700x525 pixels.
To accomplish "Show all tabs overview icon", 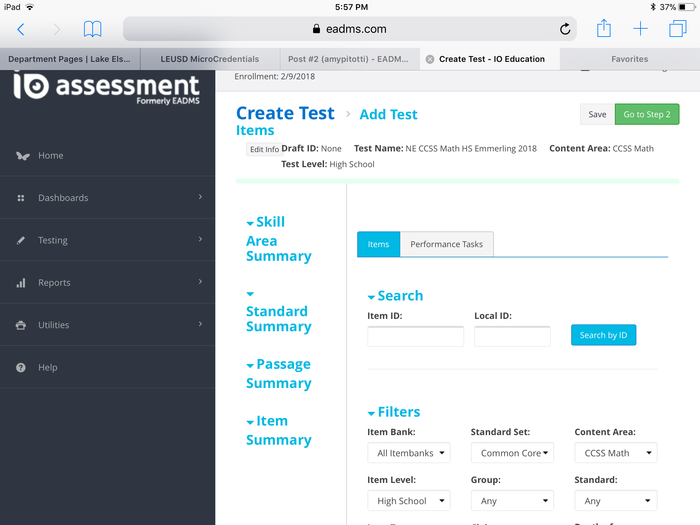I will (x=677, y=29).
